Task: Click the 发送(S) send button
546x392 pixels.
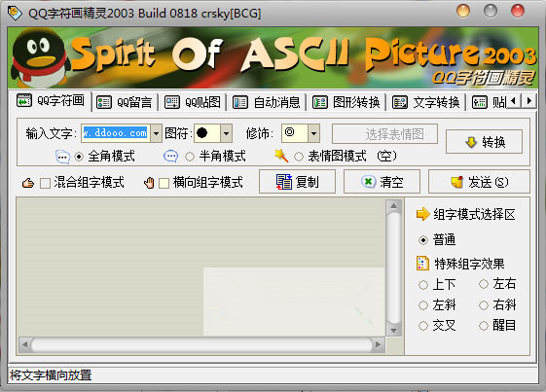Action: tap(479, 182)
